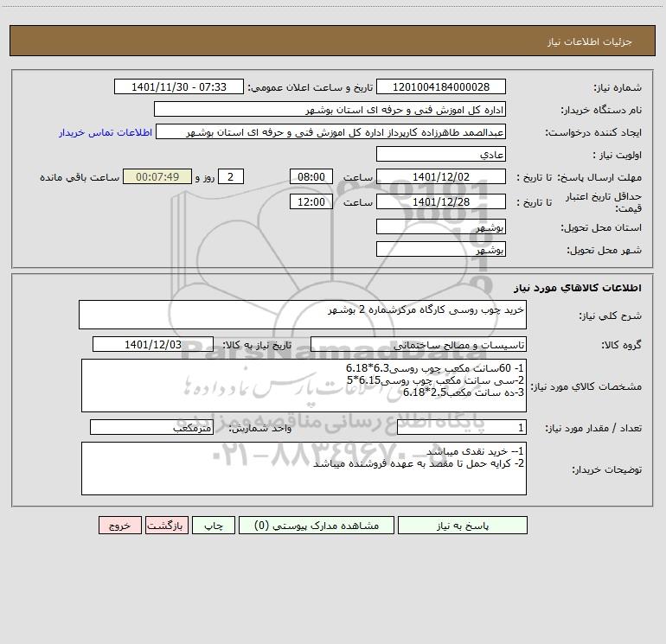Click label استان محل تحویل
The width and height of the screenshot is (666, 644).
tap(601, 228)
